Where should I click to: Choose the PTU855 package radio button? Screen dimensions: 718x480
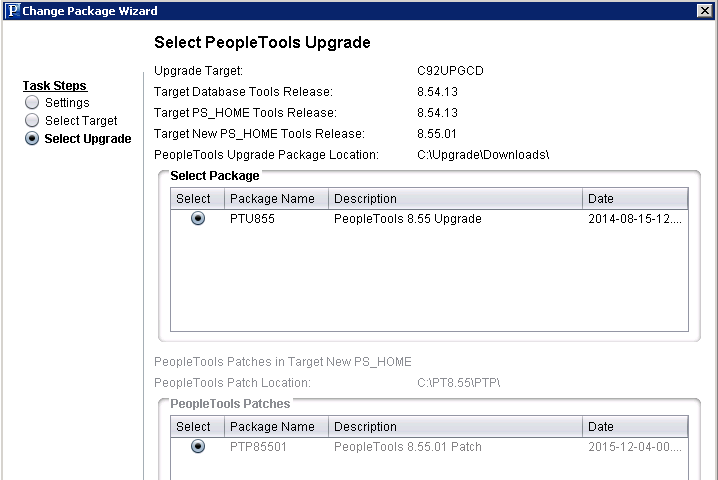point(198,218)
